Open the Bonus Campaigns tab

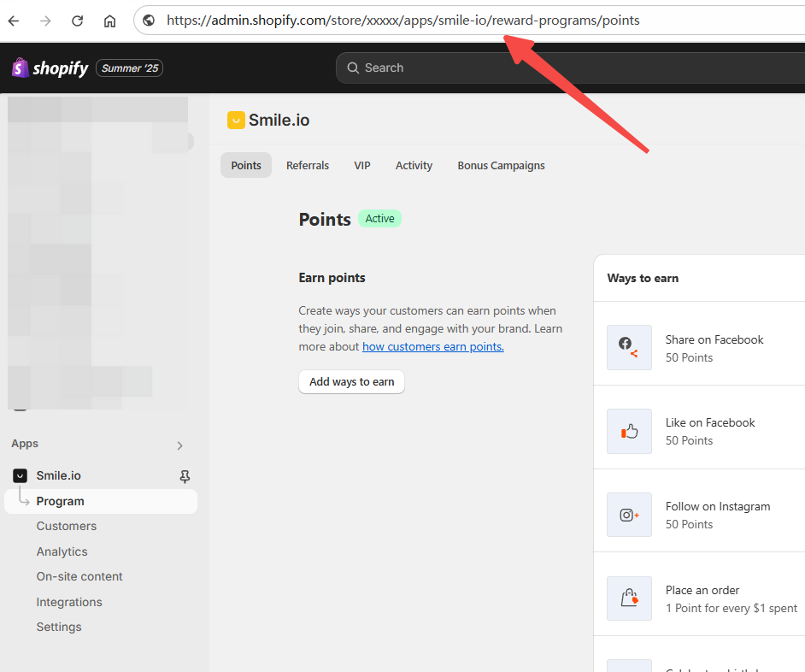(501, 165)
